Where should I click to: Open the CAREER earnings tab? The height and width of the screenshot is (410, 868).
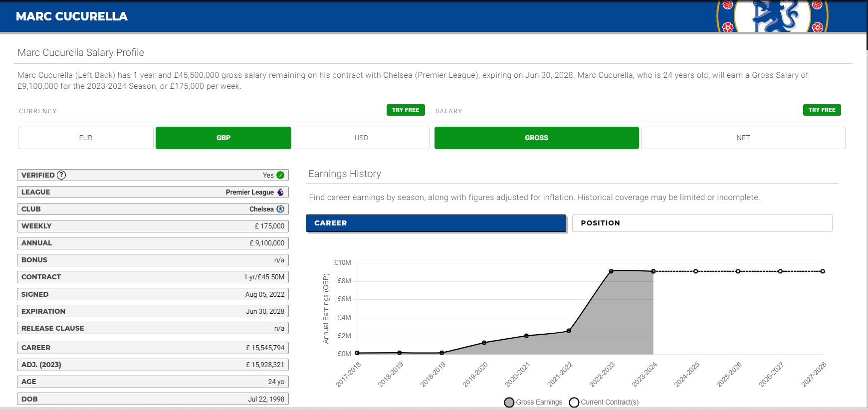click(x=436, y=223)
